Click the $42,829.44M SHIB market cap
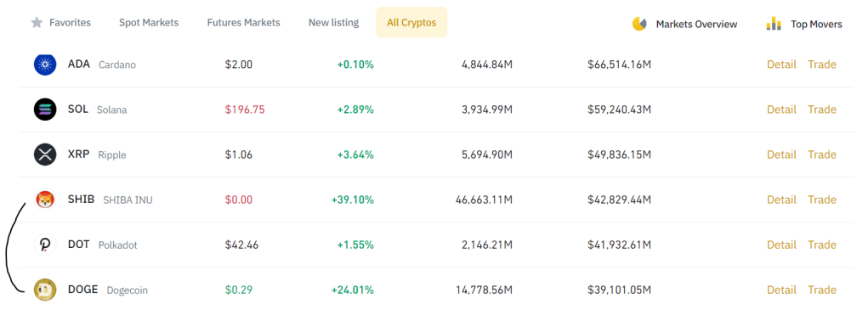The height and width of the screenshot is (310, 868). [x=620, y=200]
